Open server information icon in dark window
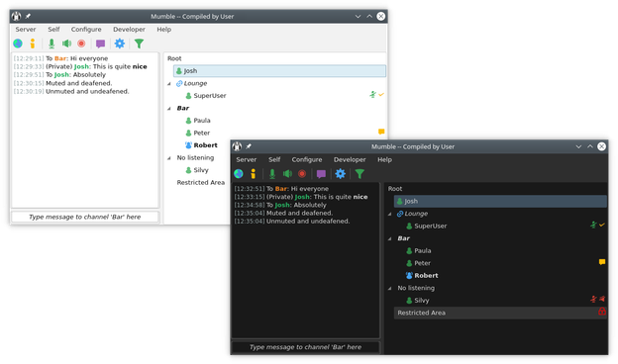The image size is (618, 364). [253, 173]
